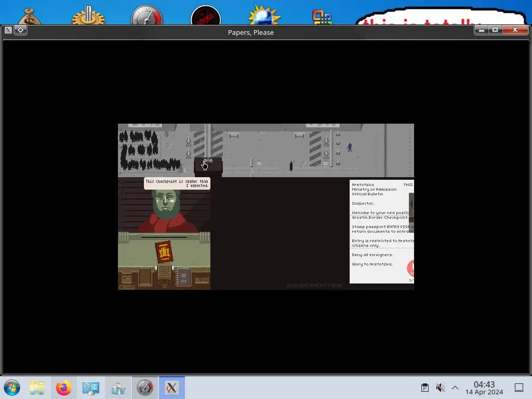
Task: Click the date clock display on desk
Action: coord(127,287)
